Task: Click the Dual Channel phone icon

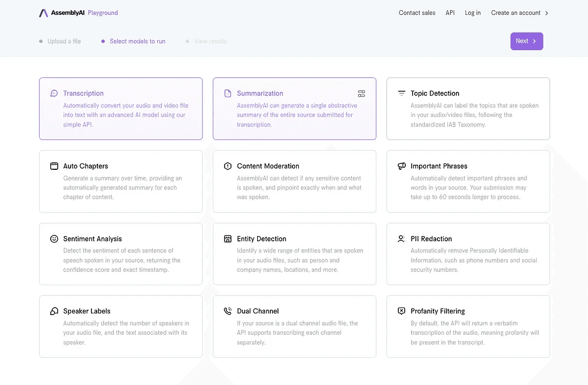Action: [x=228, y=311]
